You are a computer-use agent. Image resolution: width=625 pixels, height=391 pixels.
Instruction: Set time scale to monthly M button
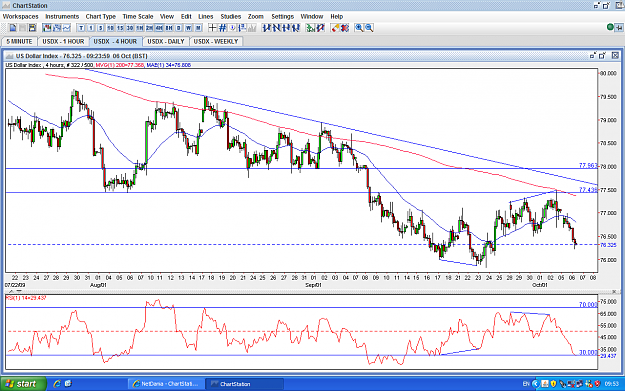[x=198, y=28]
